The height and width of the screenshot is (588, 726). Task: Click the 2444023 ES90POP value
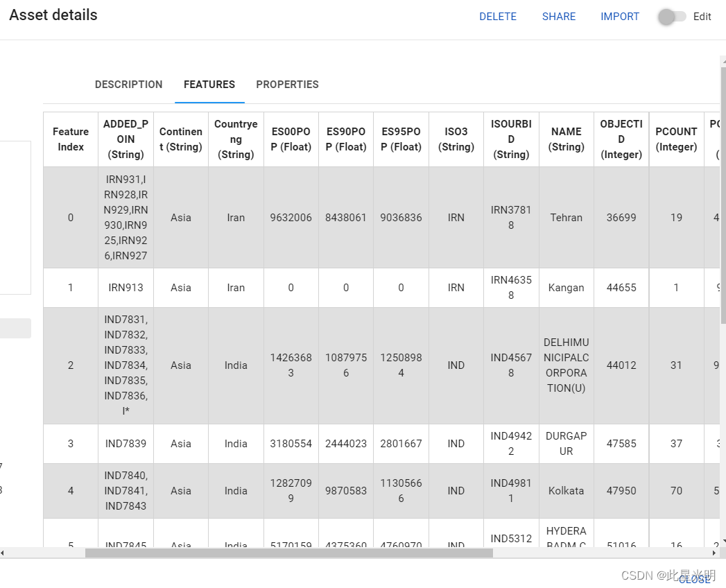pos(346,444)
